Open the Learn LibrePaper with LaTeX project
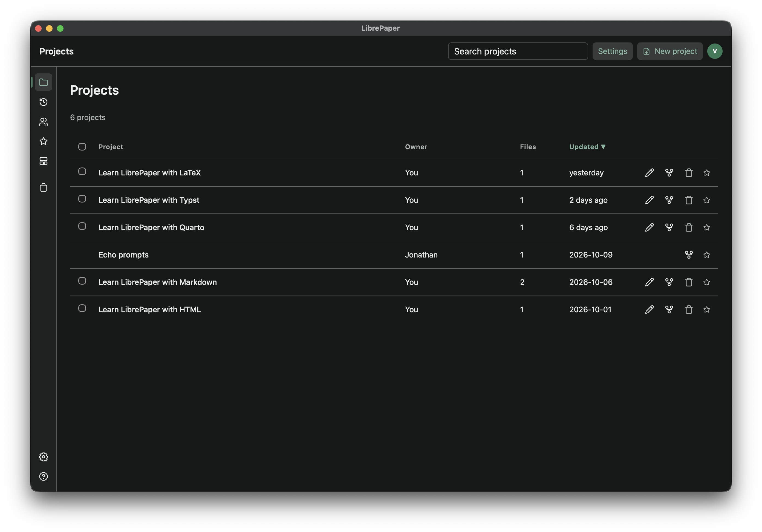762x532 pixels. 149,173
